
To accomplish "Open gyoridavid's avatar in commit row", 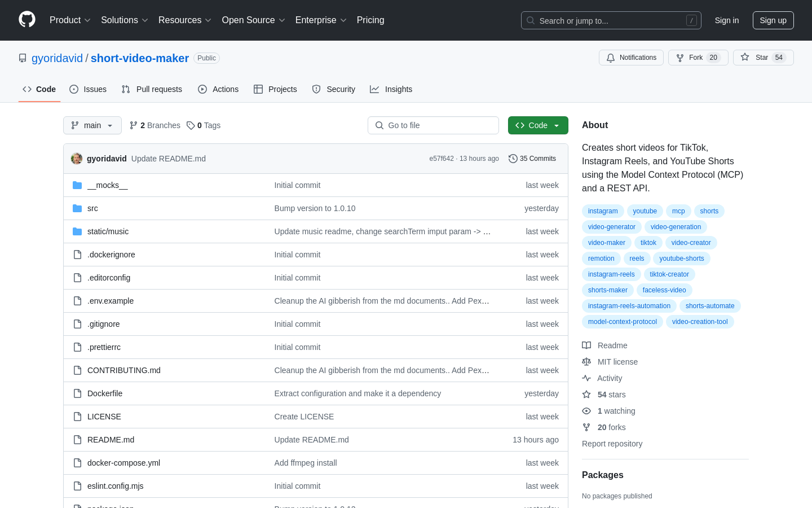I will (x=77, y=159).
